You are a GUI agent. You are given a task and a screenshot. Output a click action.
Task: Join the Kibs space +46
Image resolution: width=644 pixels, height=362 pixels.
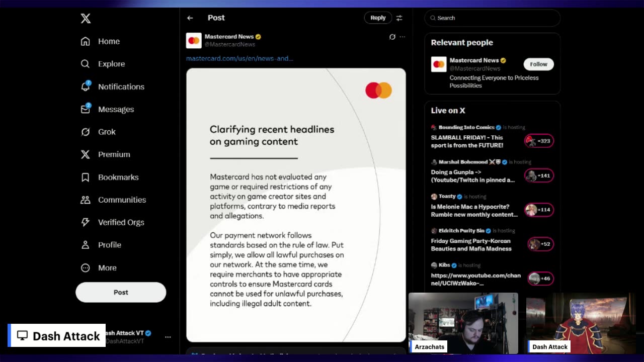pos(540,279)
